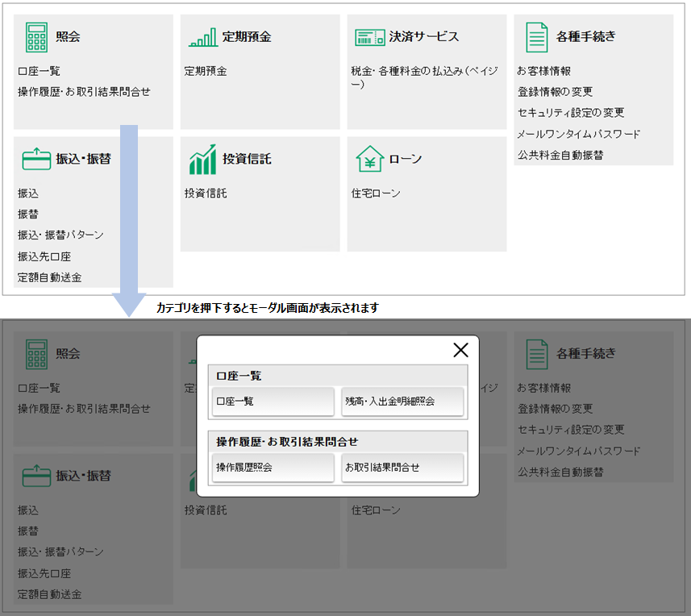Click the calculator icon for 照会 in top panel
Image resolution: width=691 pixels, height=616 pixels.
[x=36, y=37]
